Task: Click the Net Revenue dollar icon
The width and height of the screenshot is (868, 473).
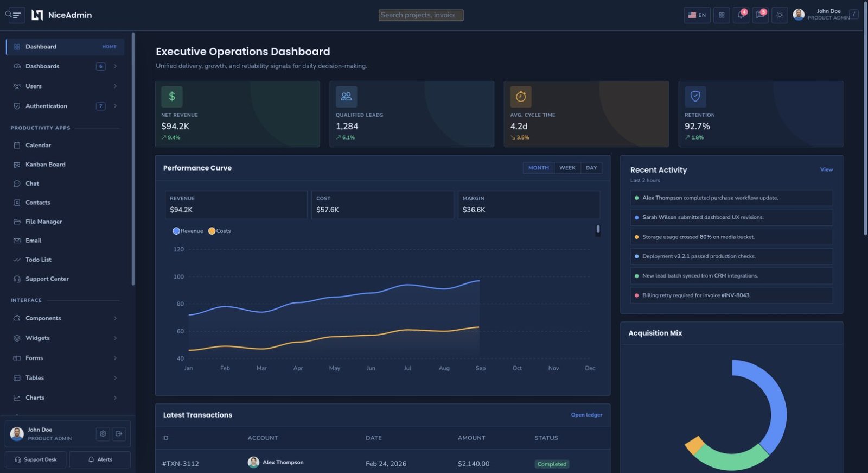Action: (172, 97)
